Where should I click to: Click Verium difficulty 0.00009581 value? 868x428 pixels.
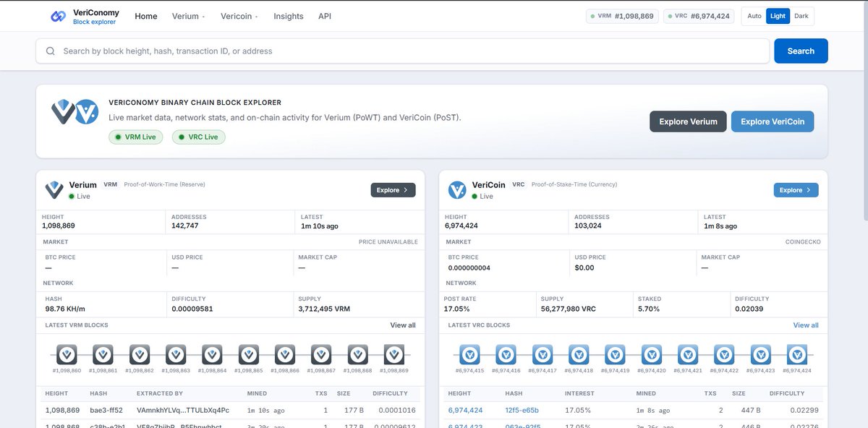(192, 309)
